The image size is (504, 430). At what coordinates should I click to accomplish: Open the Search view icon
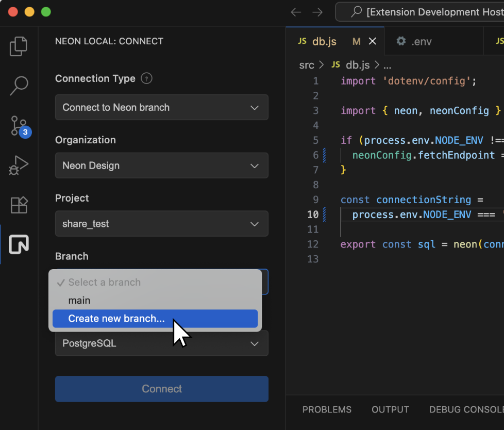pos(19,86)
